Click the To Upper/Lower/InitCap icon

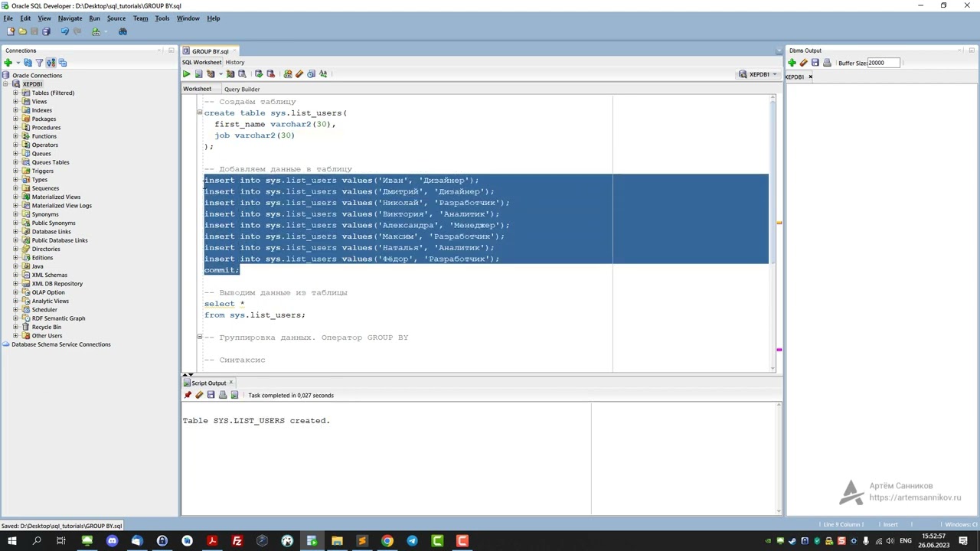point(323,73)
